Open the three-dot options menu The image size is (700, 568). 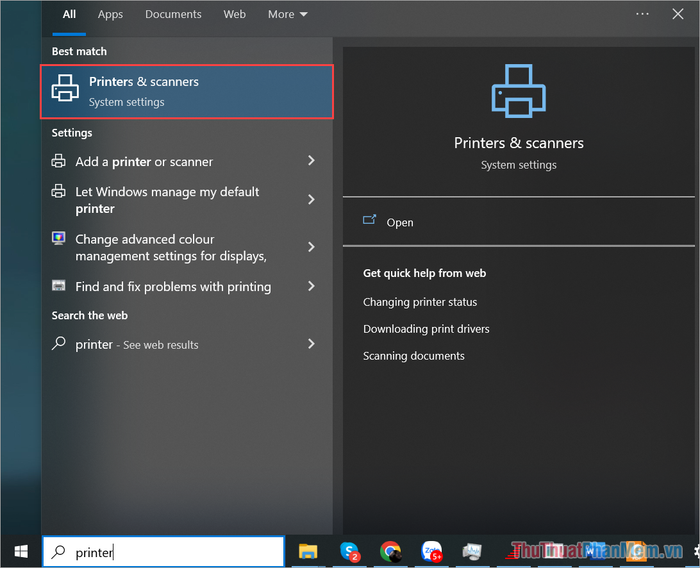click(642, 14)
